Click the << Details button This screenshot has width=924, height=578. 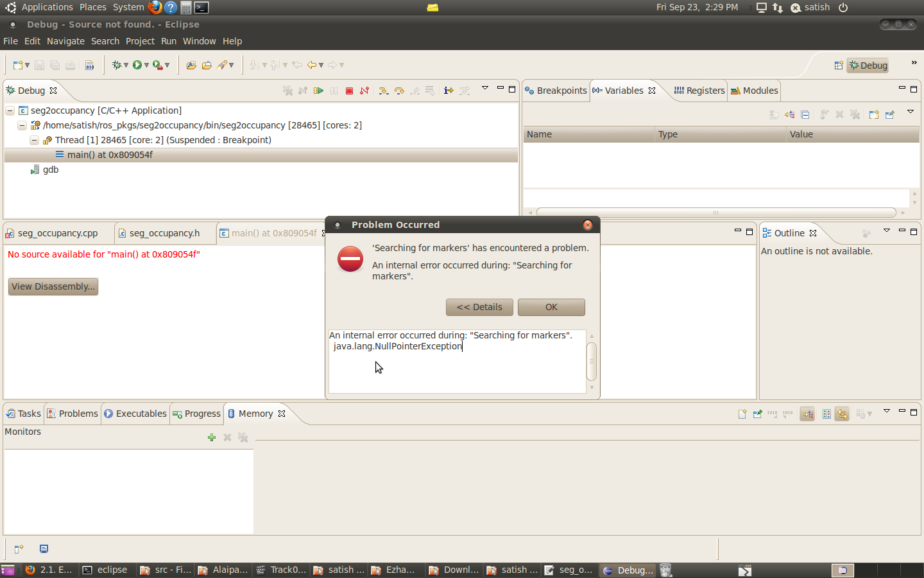click(x=479, y=307)
